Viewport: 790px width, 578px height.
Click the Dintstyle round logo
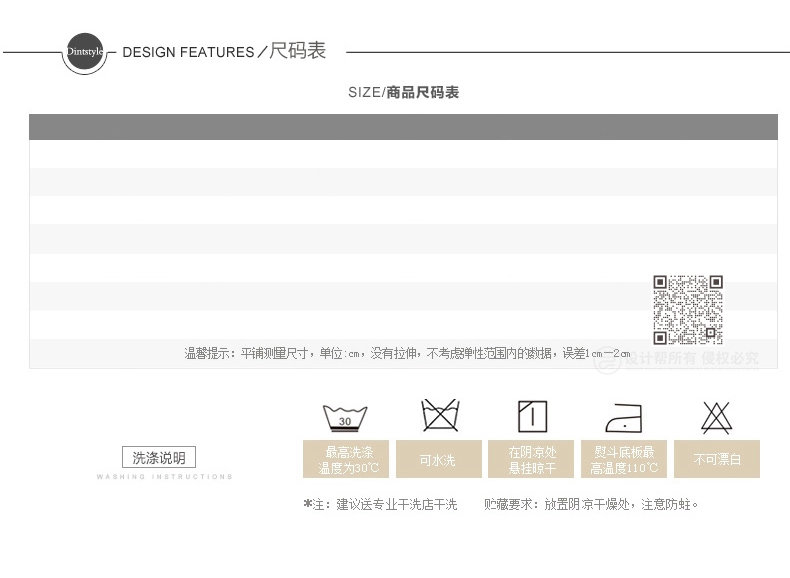pos(82,51)
